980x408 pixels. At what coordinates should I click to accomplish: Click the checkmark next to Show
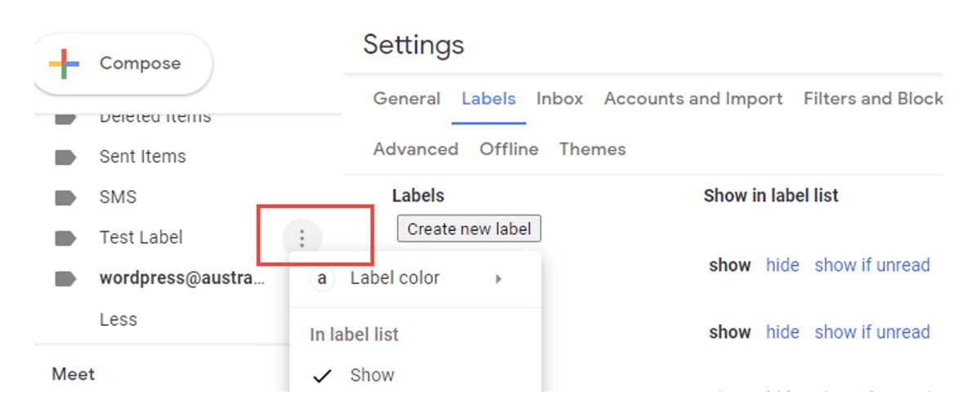tap(323, 375)
